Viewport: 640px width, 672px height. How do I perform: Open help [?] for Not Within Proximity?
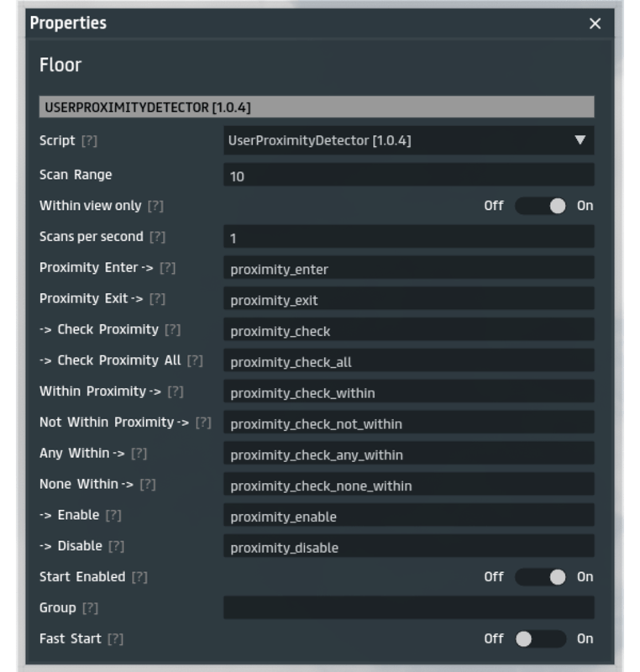(203, 423)
